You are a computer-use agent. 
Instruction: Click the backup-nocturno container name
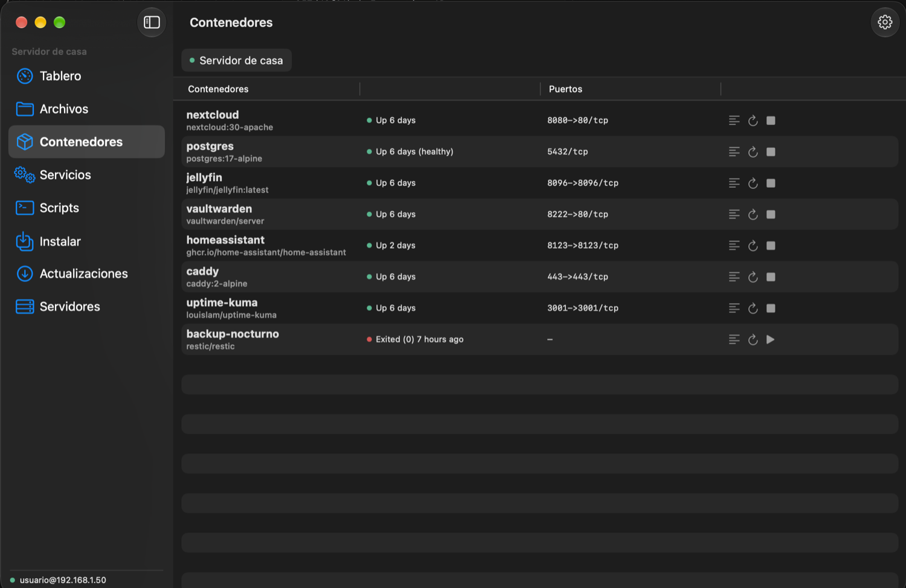pos(233,334)
